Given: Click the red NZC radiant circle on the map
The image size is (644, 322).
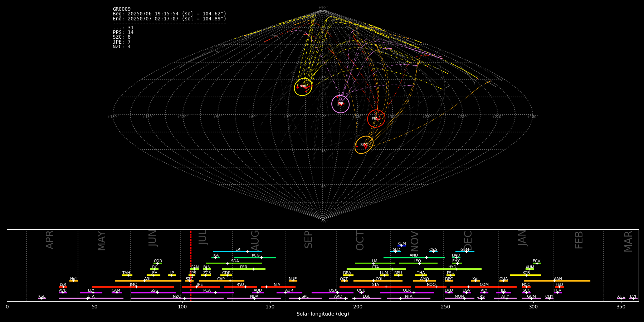Looking at the screenshot, I should (x=376, y=118).
